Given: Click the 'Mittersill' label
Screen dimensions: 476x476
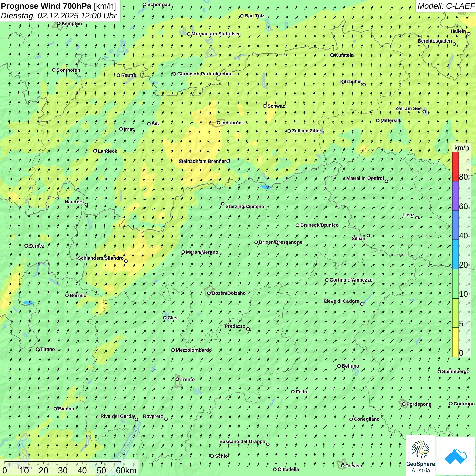Looking at the screenshot, I should click(391, 120).
